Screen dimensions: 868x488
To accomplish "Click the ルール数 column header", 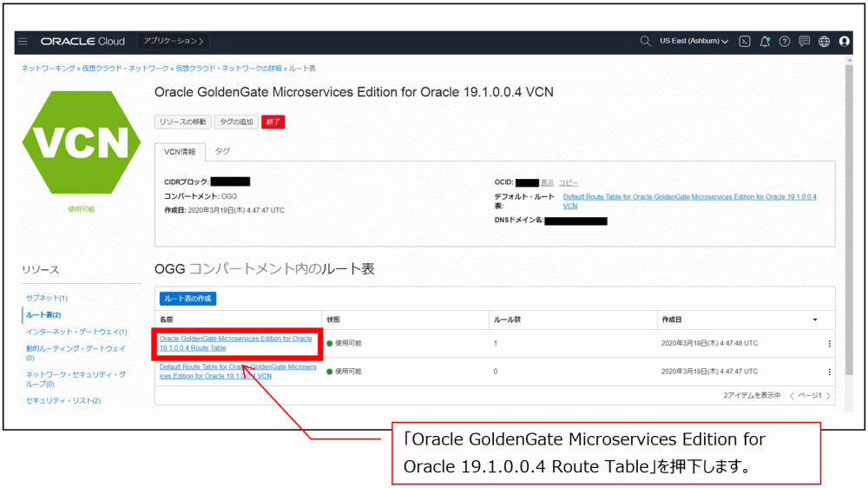I will (507, 320).
